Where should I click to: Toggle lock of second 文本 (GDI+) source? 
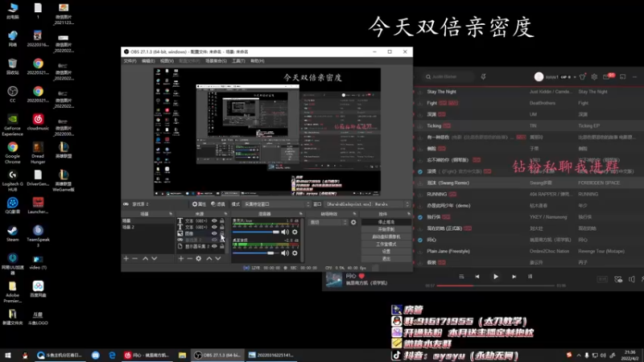(222, 227)
